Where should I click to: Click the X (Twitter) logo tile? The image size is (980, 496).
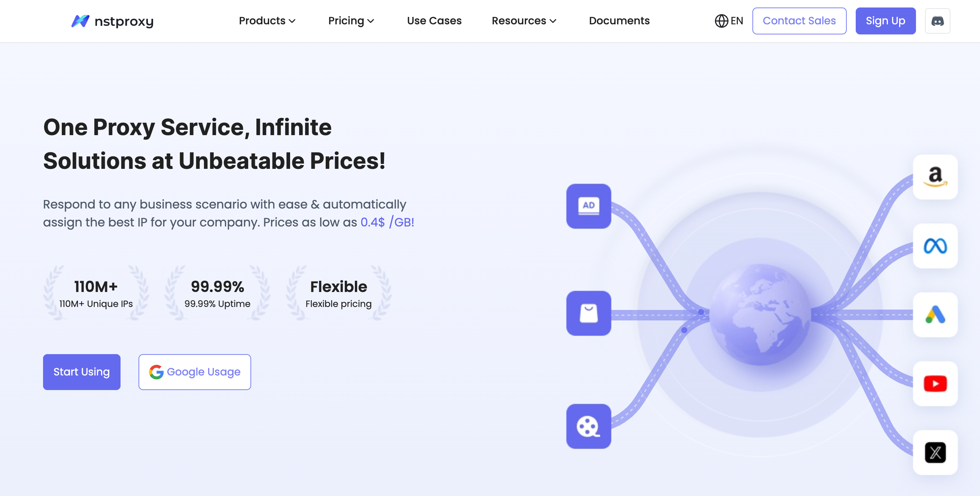point(935,452)
